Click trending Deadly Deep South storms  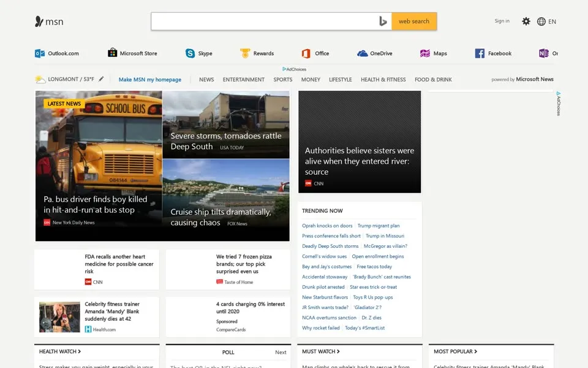(x=330, y=246)
